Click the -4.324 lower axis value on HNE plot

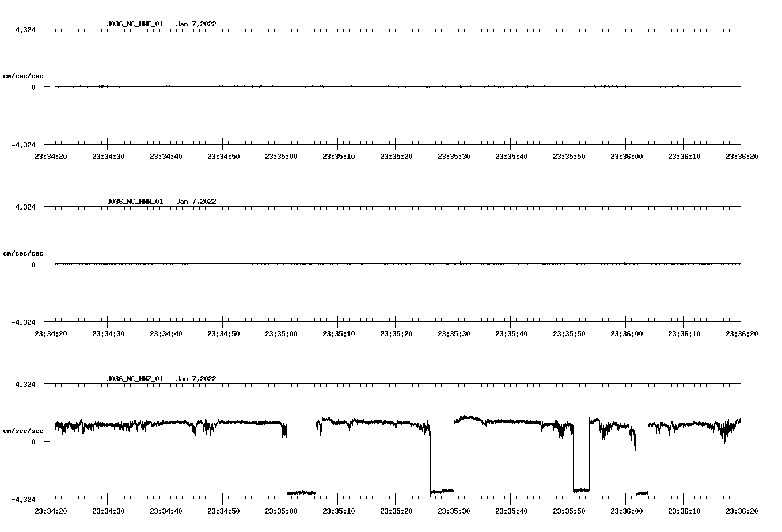pos(23,145)
